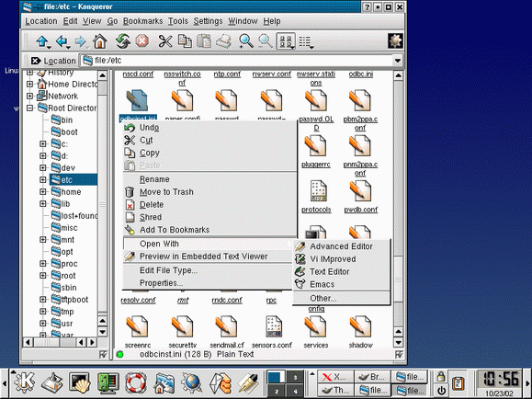Open the Bookmarks menu
The height and width of the screenshot is (399, 532).
coord(142,21)
